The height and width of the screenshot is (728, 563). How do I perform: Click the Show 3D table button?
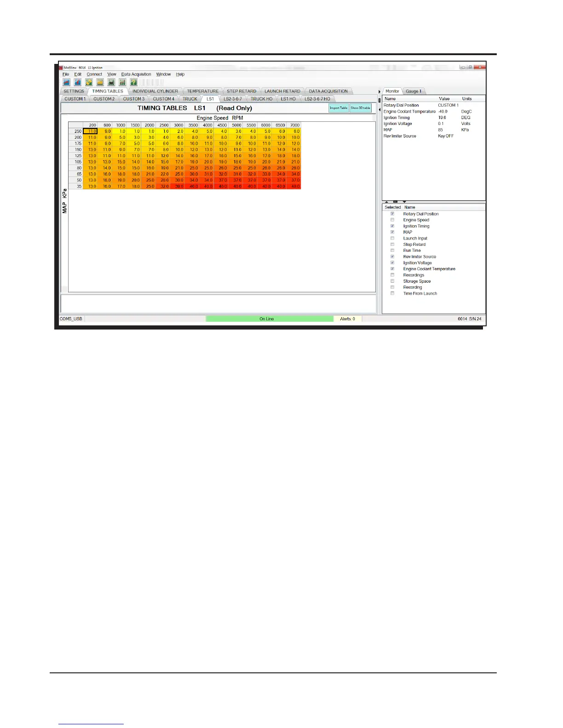tap(361, 108)
